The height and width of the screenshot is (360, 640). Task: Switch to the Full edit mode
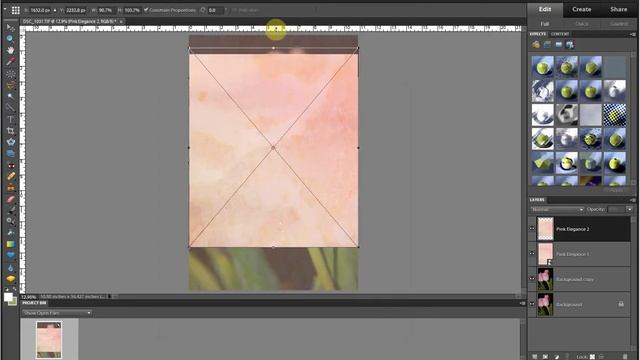[x=545, y=24]
